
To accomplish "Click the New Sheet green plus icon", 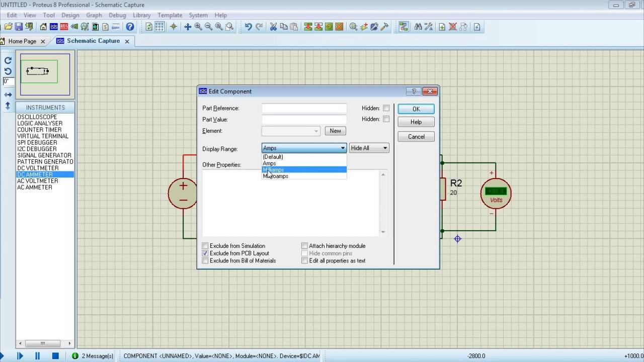I will point(442,27).
